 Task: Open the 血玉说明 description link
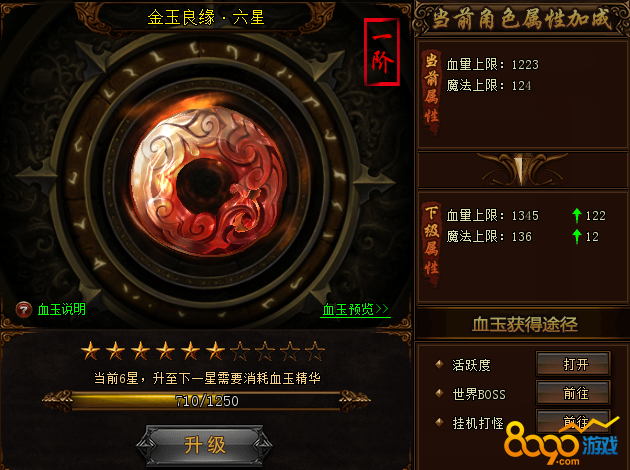[61, 309]
